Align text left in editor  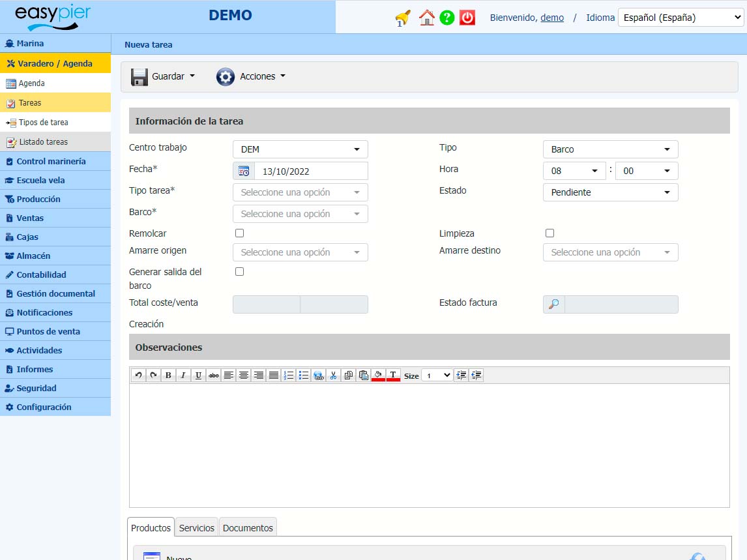[x=229, y=376]
